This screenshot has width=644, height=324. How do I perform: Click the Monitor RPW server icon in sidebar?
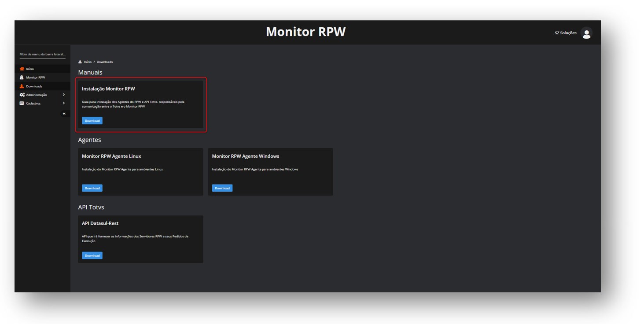point(22,77)
